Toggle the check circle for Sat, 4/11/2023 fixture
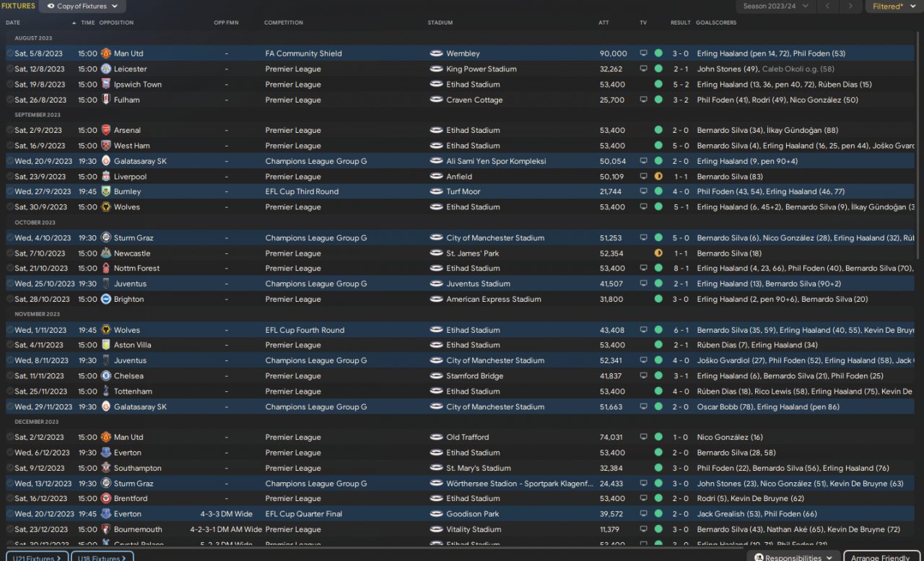The width and height of the screenshot is (924, 561). click(x=10, y=345)
